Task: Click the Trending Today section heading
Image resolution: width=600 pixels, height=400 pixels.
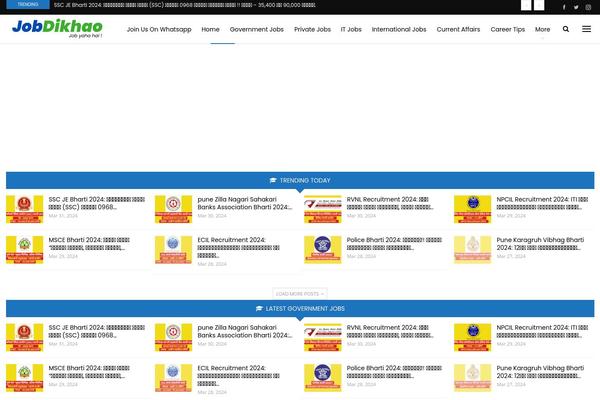Action: 305,180
